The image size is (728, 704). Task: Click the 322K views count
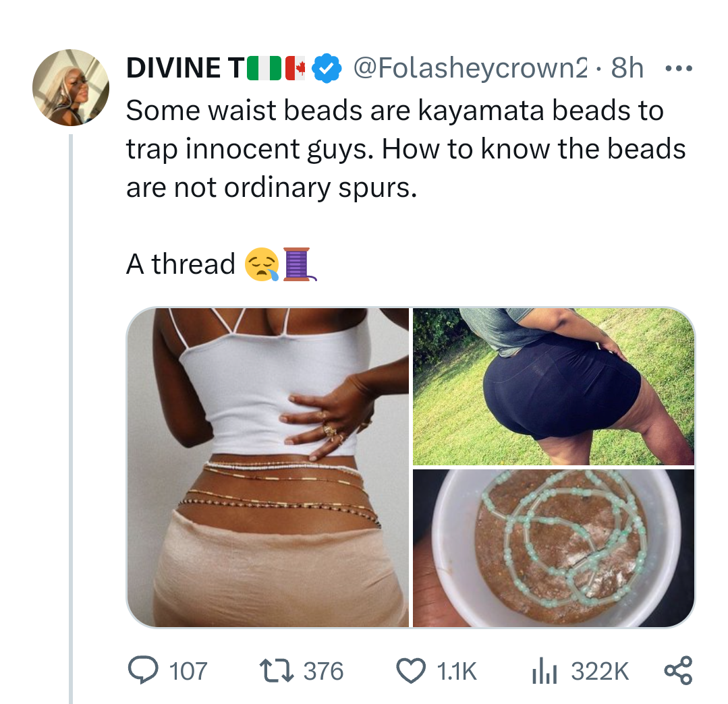[600, 671]
